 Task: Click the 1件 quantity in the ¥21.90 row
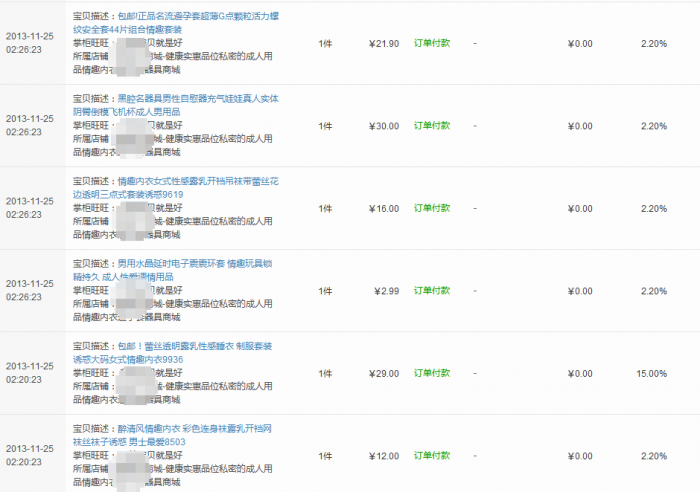[325, 44]
